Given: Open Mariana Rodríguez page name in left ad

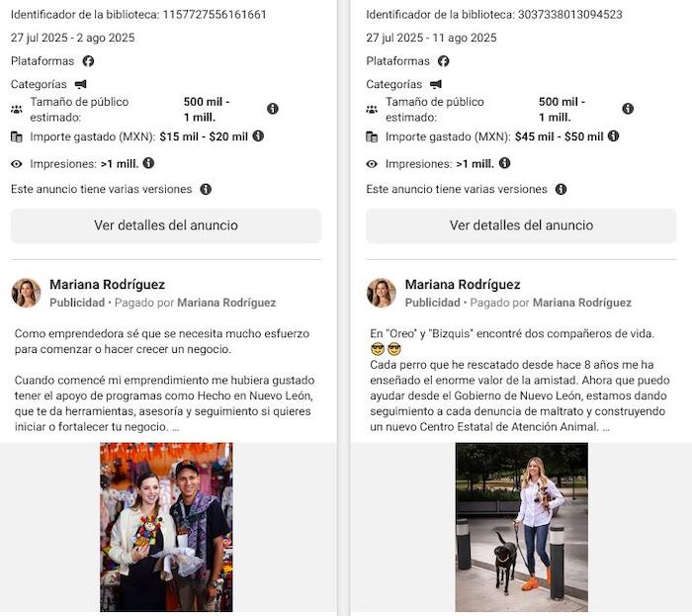Looking at the screenshot, I should [x=107, y=285].
